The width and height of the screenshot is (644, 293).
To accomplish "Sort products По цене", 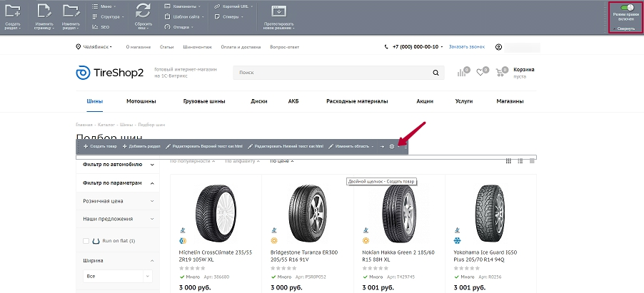I will pyautogui.click(x=282, y=161).
